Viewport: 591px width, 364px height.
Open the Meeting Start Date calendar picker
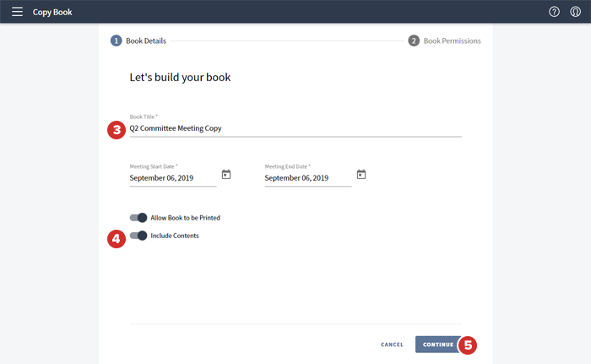tap(226, 175)
